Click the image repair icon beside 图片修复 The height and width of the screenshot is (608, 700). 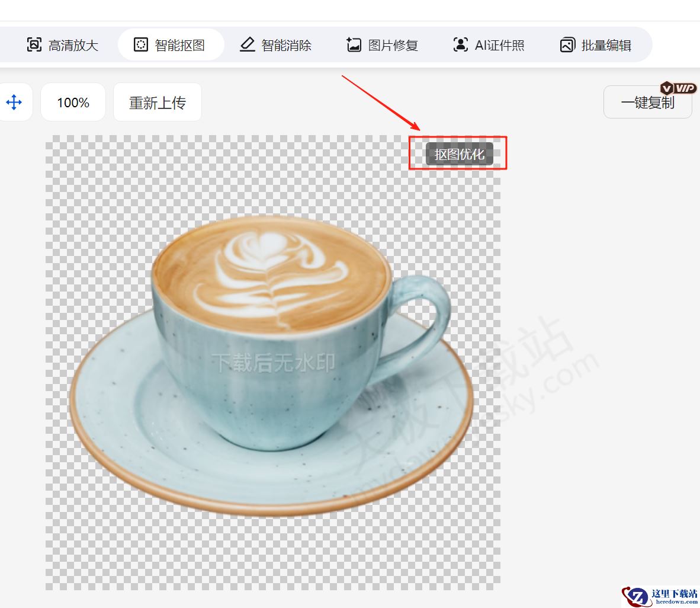[x=354, y=45]
